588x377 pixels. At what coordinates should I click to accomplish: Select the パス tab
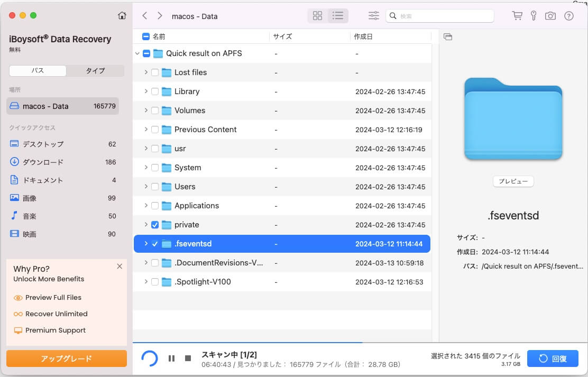point(38,71)
